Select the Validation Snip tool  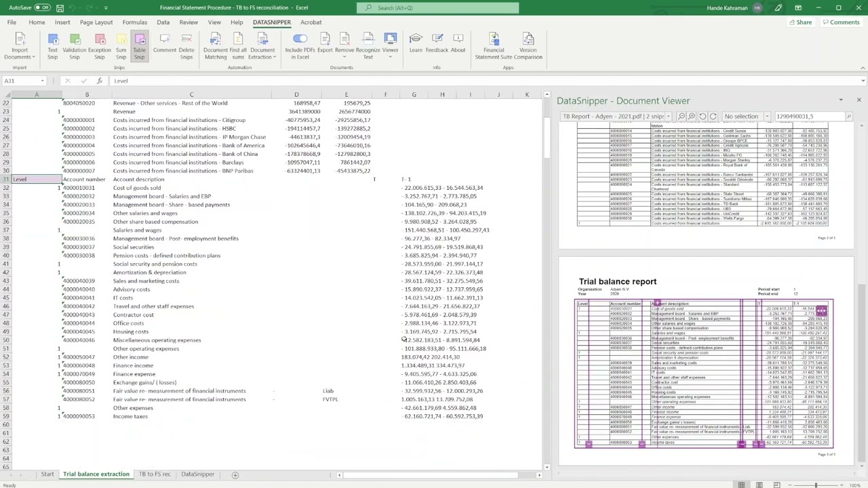click(x=75, y=46)
